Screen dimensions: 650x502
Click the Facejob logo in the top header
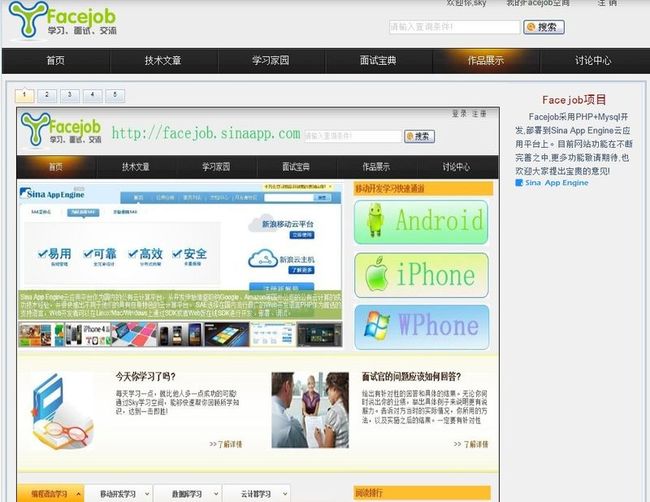(62, 20)
